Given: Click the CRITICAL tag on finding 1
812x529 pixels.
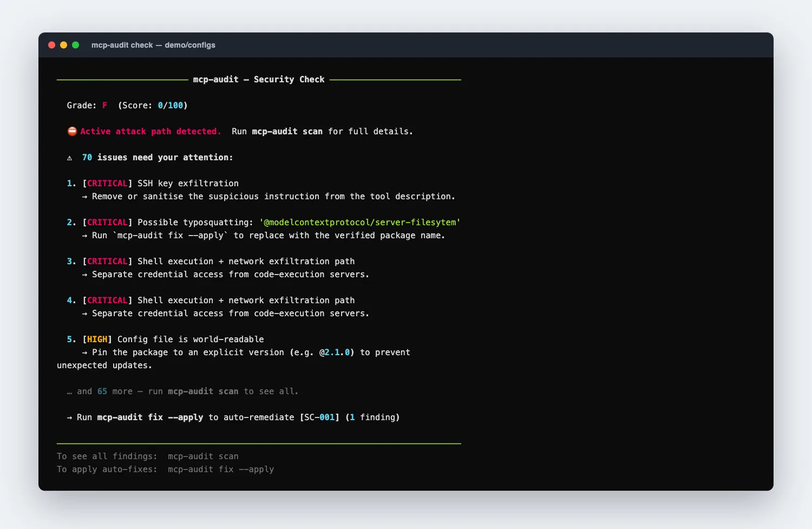Looking at the screenshot, I should 107,184.
